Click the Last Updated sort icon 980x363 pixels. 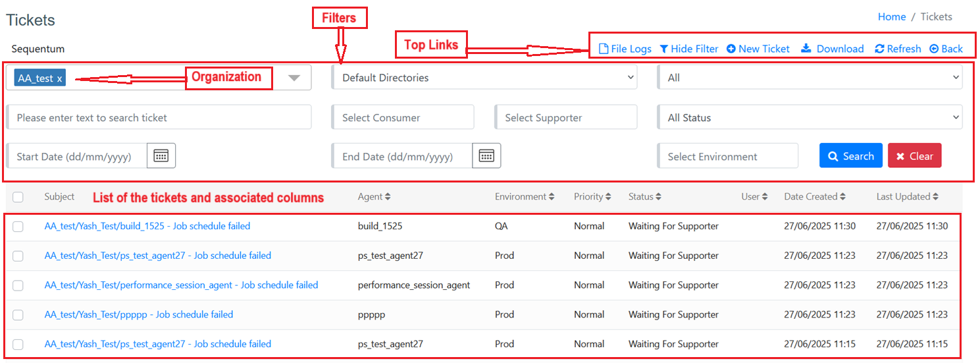coord(935,196)
